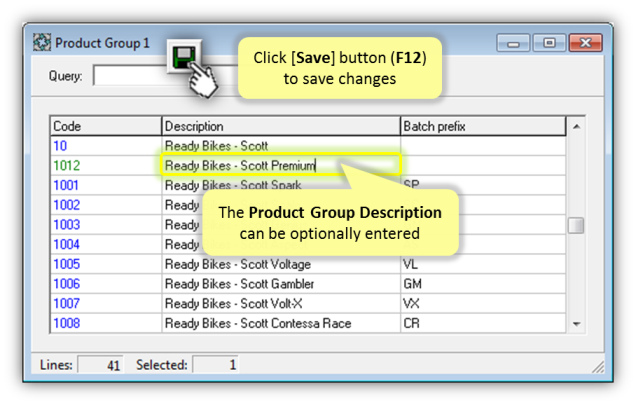Click into the Query input field
Screen dimensions: 636x405
(x=134, y=75)
